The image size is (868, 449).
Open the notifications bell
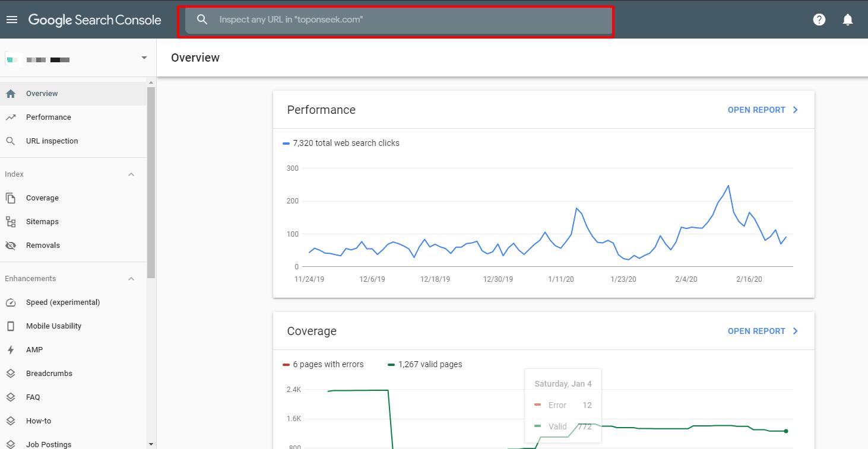847,20
